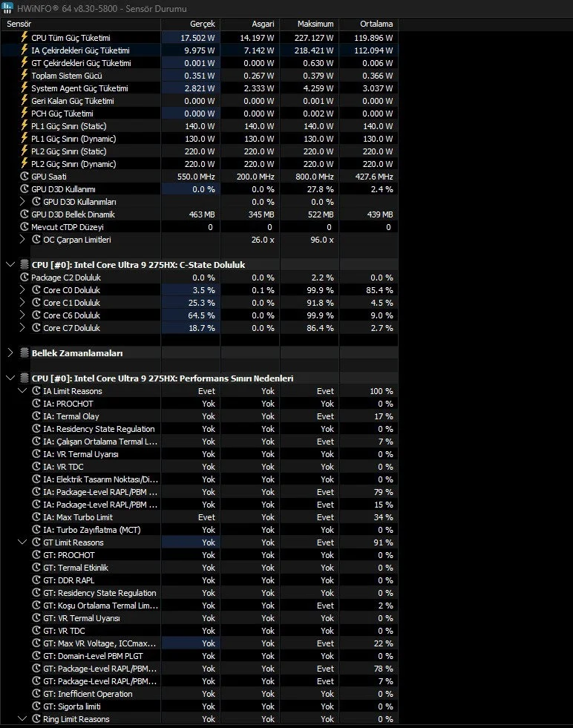Click lightning icon of PL2 Güç Sınırı (Dynamic)
The image size is (573, 728).
24,163
